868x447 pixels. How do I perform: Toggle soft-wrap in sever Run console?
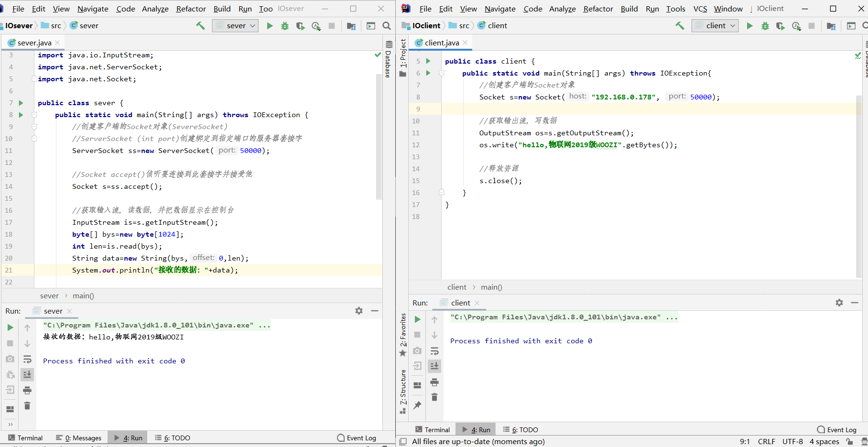27,359
